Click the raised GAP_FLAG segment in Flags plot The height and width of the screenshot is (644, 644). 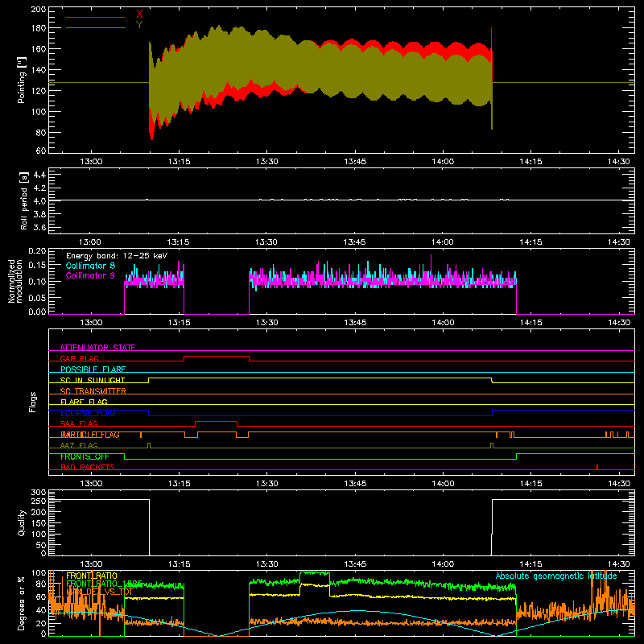[x=217, y=357]
